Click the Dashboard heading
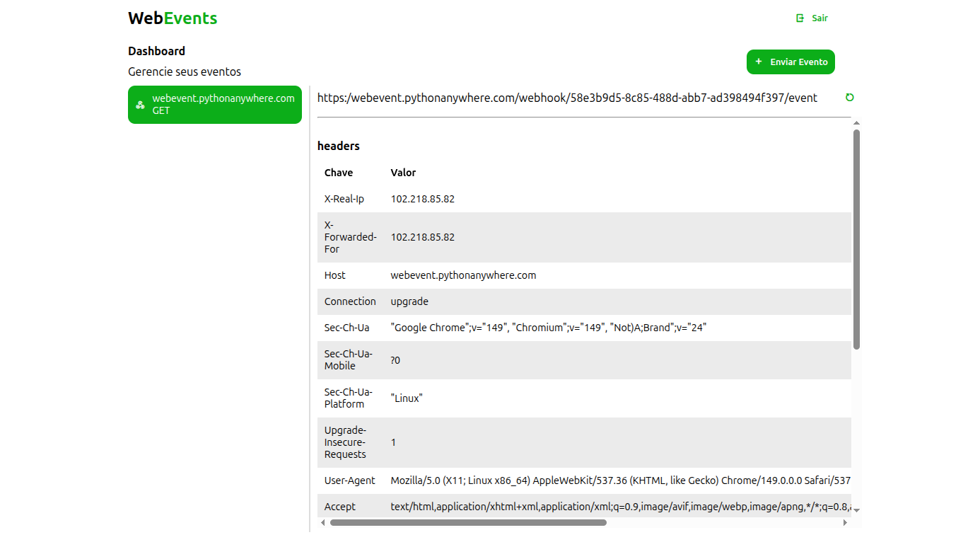The width and height of the screenshot is (980, 547). 156,51
